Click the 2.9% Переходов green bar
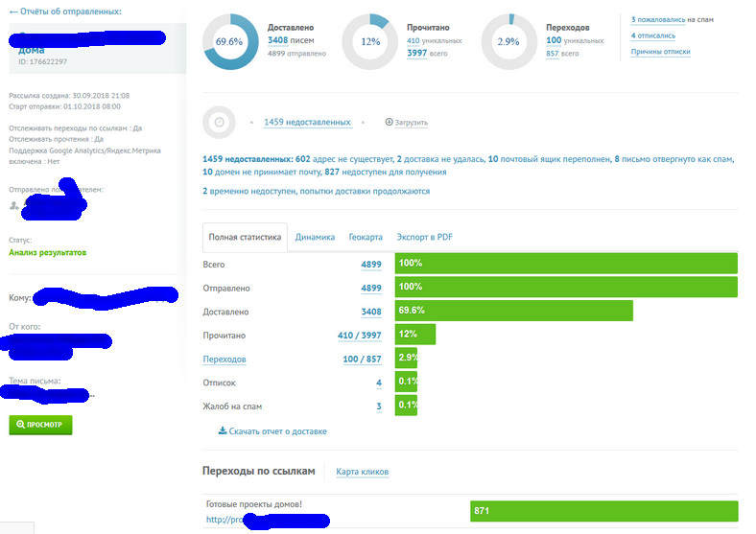Image resolution: width=756 pixels, height=534 pixels. pyautogui.click(x=407, y=359)
